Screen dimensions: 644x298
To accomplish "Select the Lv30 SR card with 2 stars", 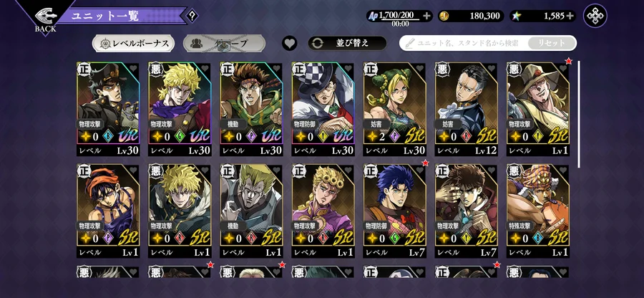I will coord(395,109).
